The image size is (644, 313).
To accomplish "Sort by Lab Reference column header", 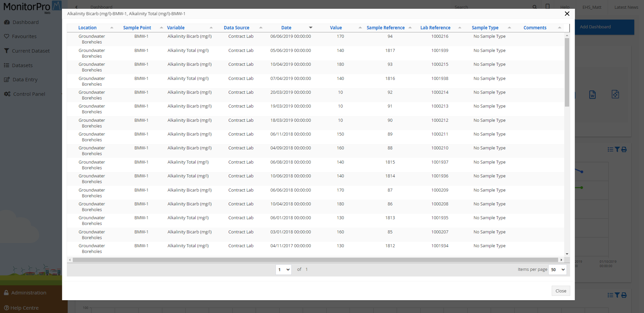I will tap(435, 28).
